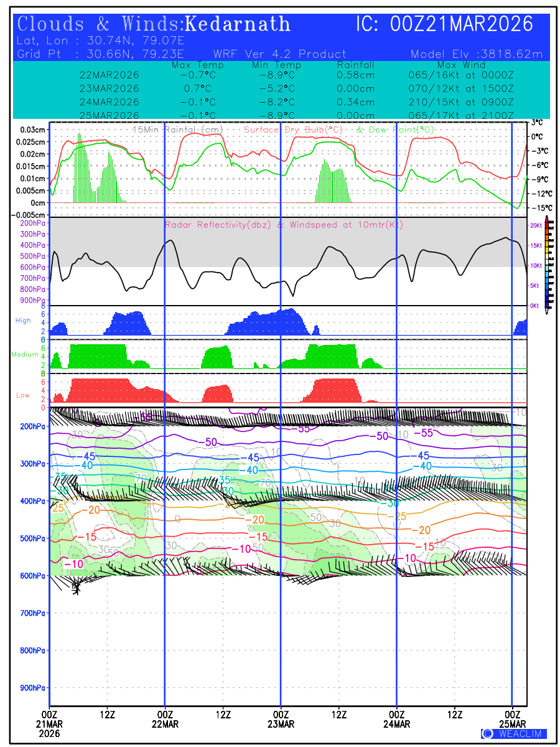Screen dimensions: 560x747
Task: Click the 20Kt wind speed axis label
Action: tap(534, 226)
